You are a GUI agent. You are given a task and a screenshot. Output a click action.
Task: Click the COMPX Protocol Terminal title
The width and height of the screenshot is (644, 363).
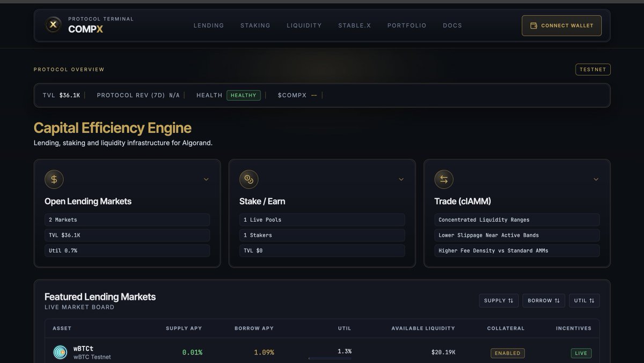(101, 25)
